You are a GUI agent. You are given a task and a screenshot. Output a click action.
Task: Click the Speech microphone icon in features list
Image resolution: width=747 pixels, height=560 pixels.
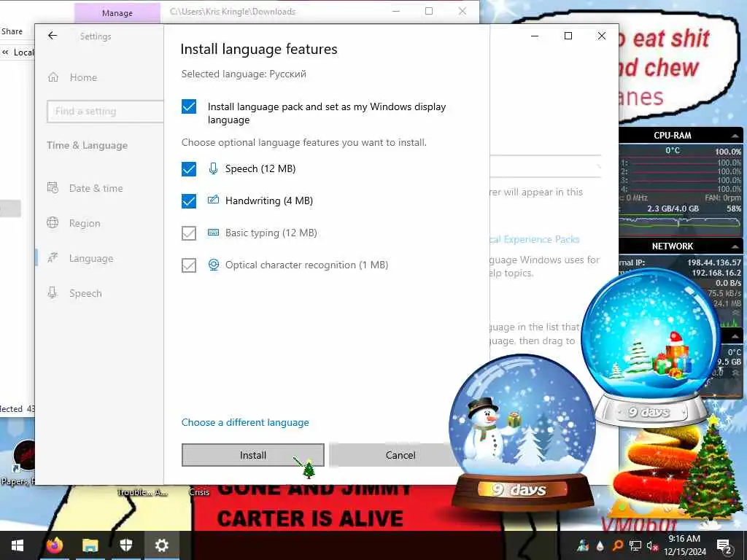(214, 168)
